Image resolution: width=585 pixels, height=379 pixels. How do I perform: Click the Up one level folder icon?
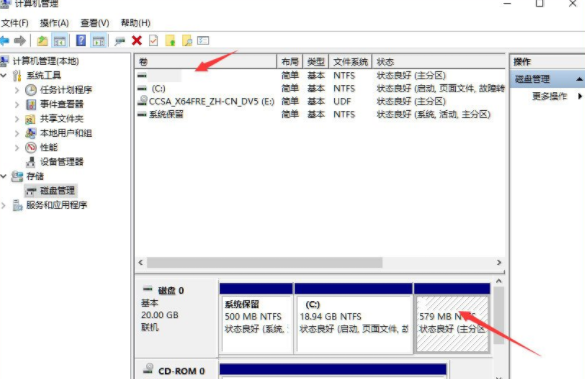tap(42, 40)
